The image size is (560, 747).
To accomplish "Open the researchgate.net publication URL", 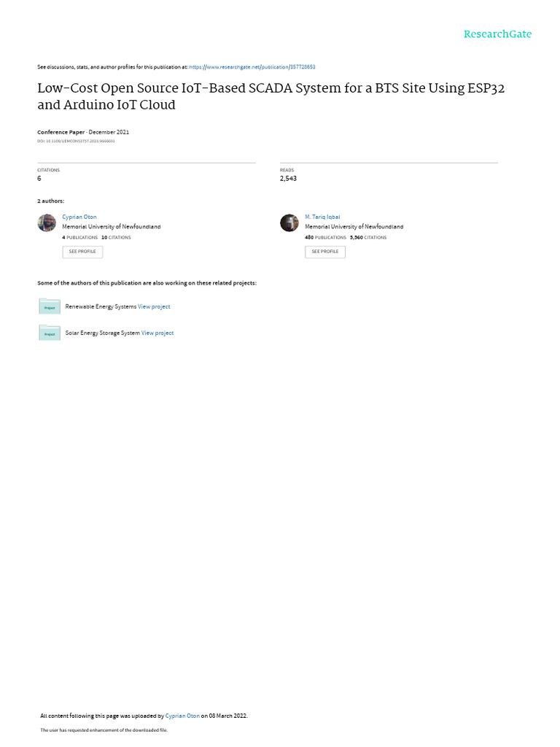I will 252,67.
